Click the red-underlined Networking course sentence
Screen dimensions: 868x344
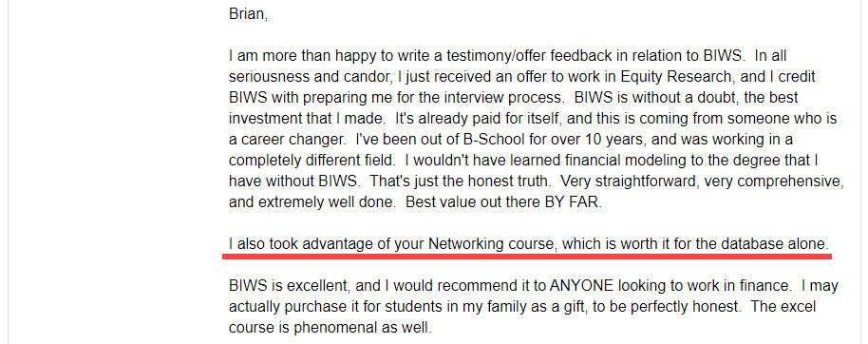coord(529,243)
